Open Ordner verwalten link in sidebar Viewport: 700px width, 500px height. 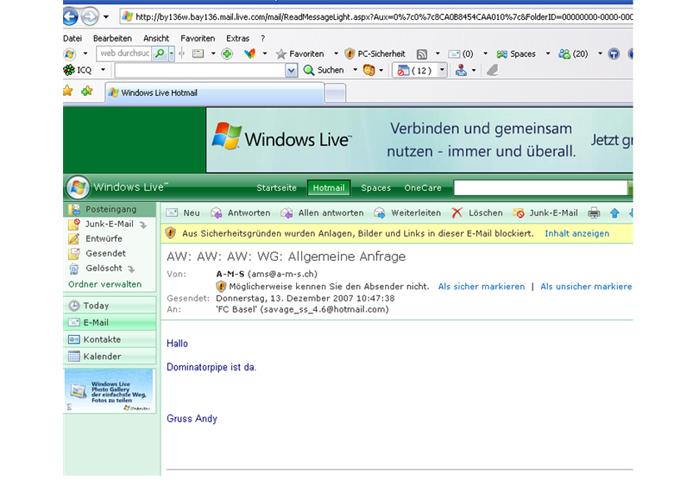pyautogui.click(x=104, y=284)
